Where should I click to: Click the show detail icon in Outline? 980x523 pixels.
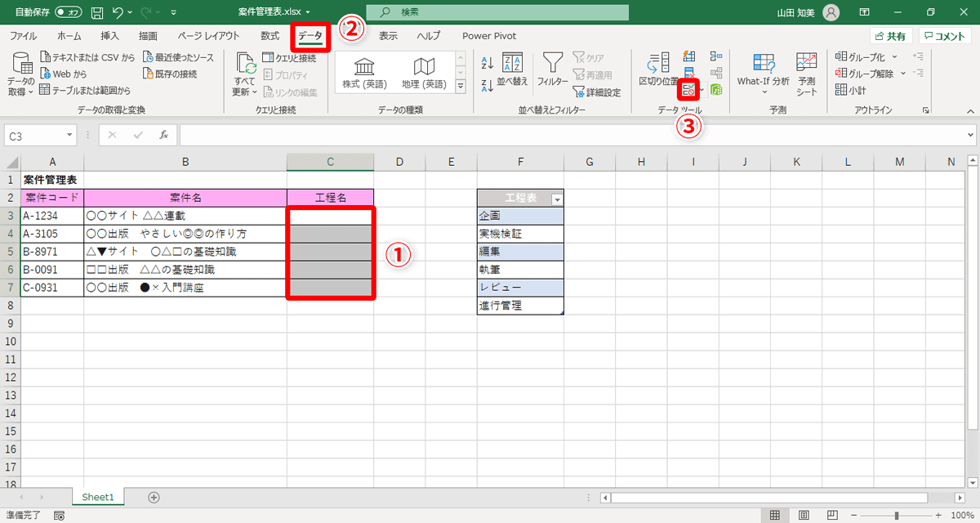pos(918,56)
